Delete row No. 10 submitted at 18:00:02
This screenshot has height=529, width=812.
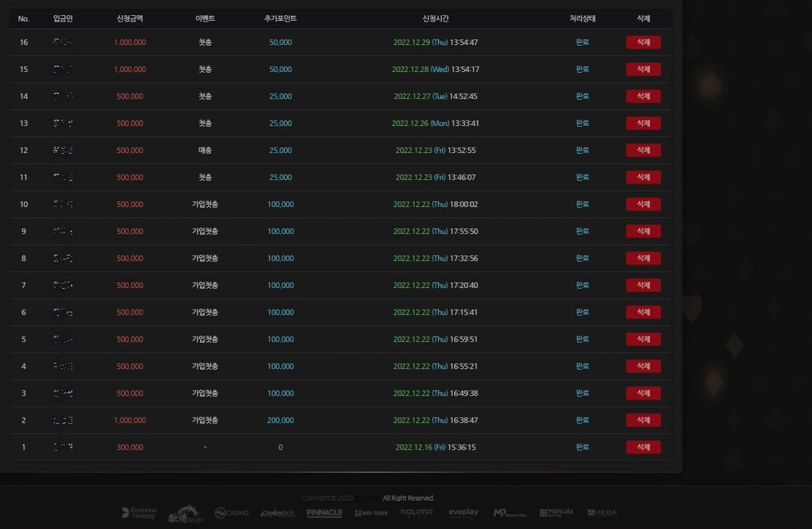[x=643, y=204]
